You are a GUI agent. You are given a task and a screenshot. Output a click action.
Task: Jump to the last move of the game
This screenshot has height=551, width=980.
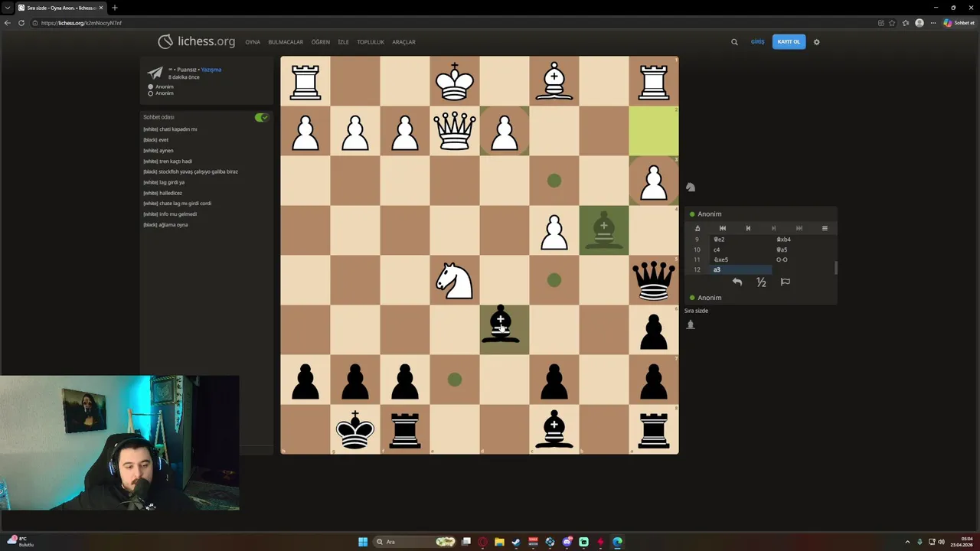[799, 228]
